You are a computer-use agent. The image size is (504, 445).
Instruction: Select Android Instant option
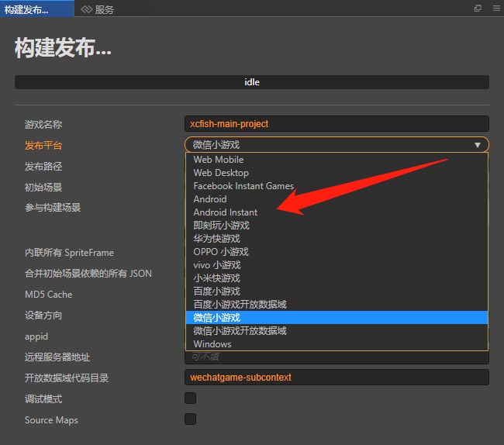pyautogui.click(x=226, y=212)
